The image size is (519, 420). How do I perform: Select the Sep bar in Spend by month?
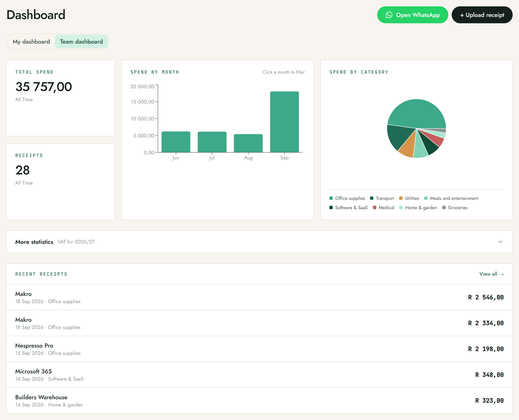coord(284,122)
